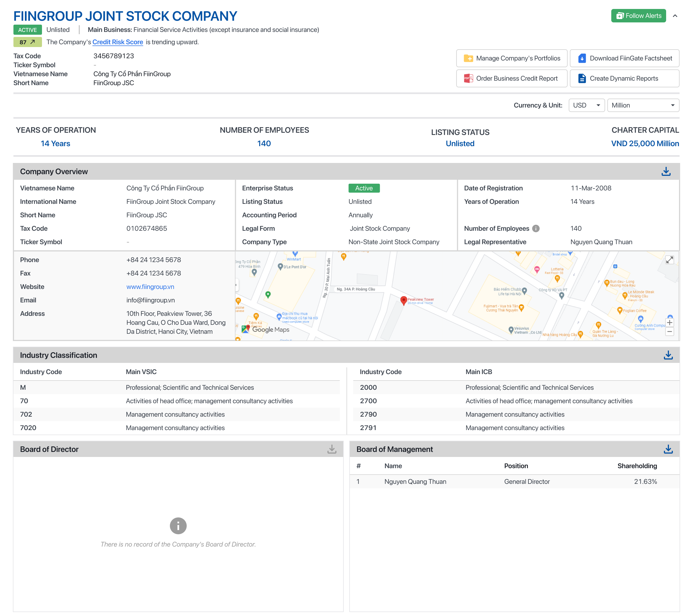Open the Credit Risk Score link
This screenshot has height=616, width=693.
click(x=118, y=42)
